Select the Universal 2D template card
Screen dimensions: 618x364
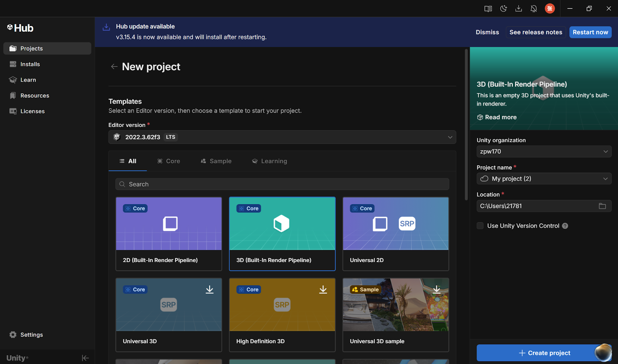396,234
